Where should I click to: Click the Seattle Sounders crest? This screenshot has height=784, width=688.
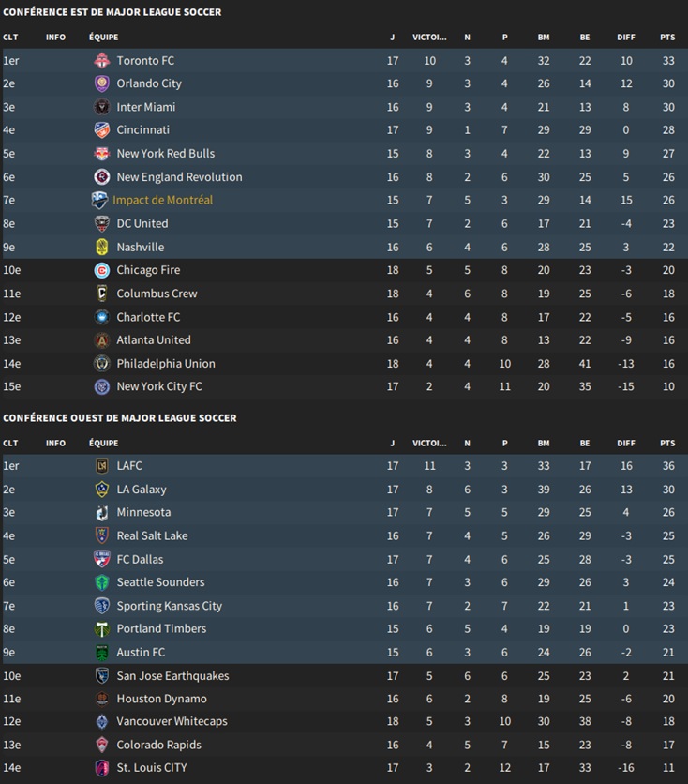[102, 582]
